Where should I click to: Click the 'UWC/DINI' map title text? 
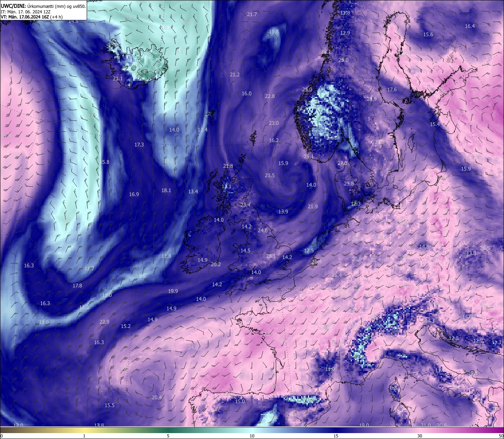click(13, 6)
